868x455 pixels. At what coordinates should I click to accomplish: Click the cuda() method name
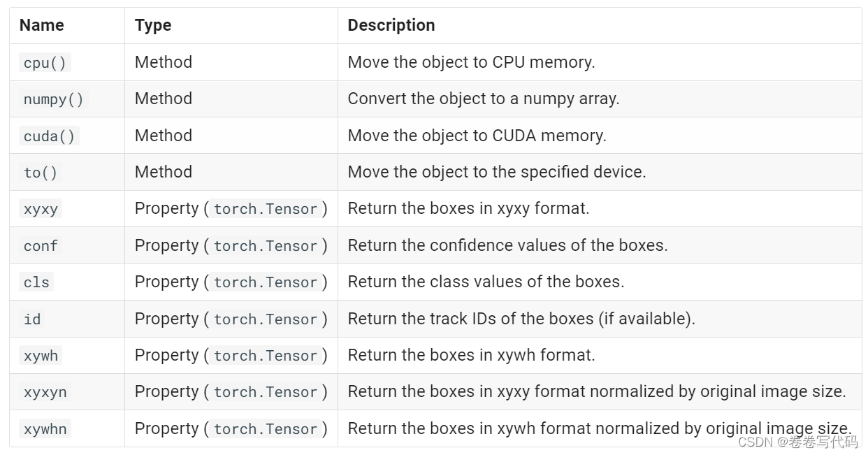49,136
